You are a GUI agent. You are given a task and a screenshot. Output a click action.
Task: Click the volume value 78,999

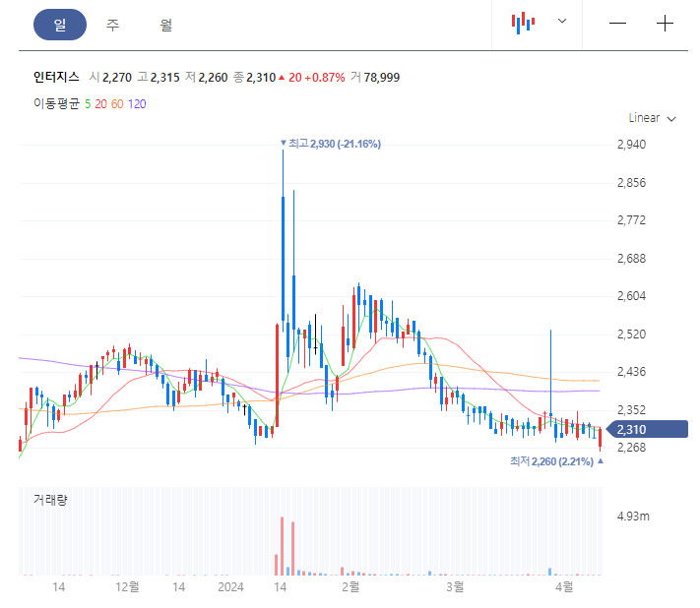pyautogui.click(x=382, y=78)
